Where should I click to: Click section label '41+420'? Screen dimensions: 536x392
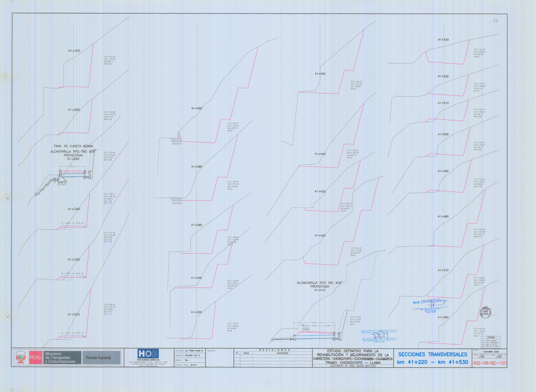coord(320,236)
